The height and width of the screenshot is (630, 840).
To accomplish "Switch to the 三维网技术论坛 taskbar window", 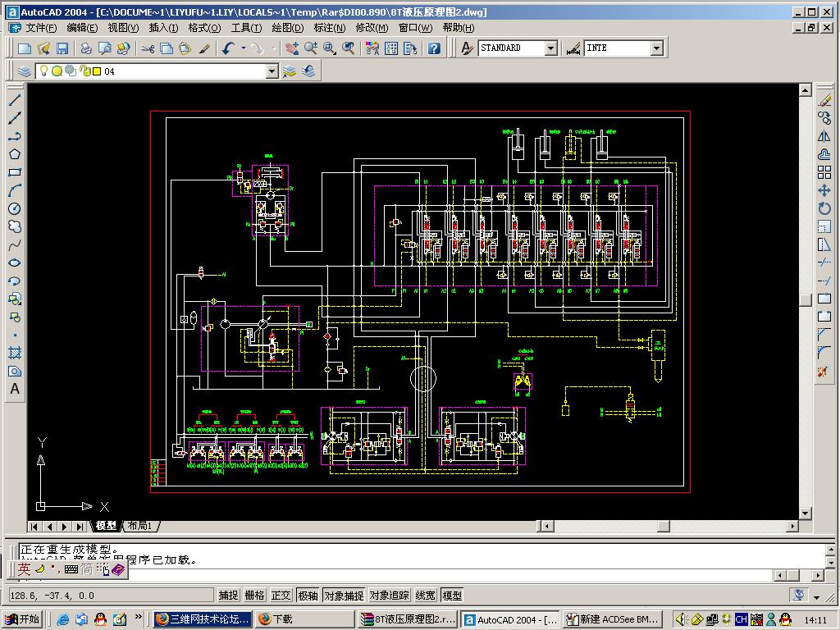I will coord(203,619).
